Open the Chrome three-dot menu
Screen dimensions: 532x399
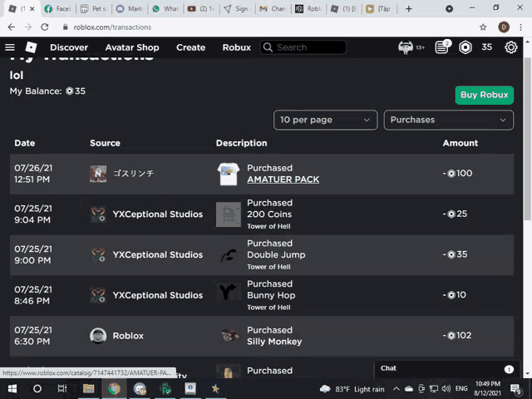521,27
